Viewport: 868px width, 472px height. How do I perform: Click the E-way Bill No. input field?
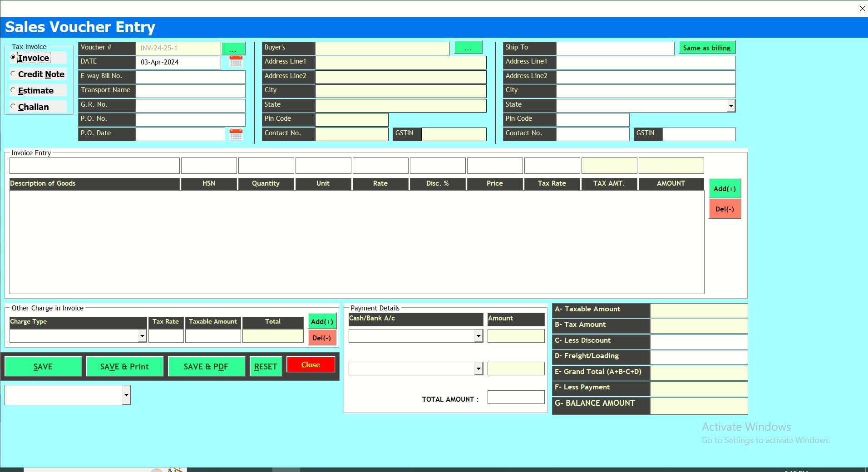(x=190, y=77)
